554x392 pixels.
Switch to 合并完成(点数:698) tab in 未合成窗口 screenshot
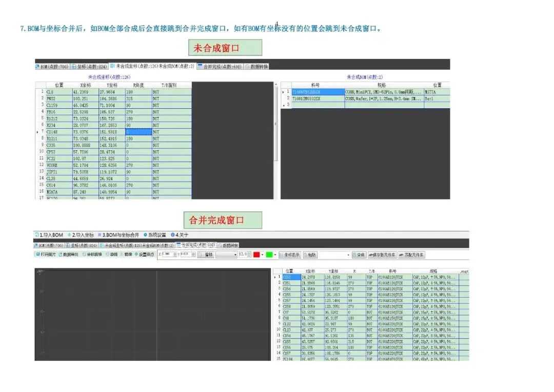pyautogui.click(x=220, y=67)
